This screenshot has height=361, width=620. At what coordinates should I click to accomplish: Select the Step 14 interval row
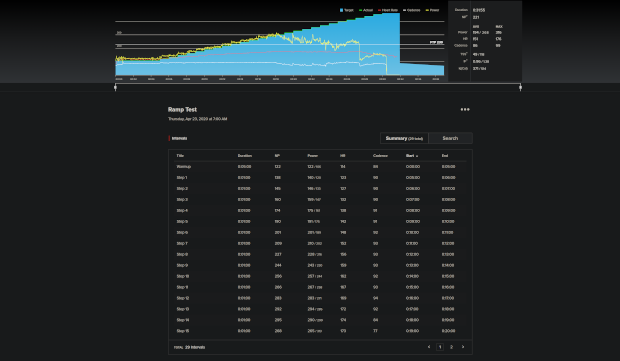pyautogui.click(x=320, y=320)
